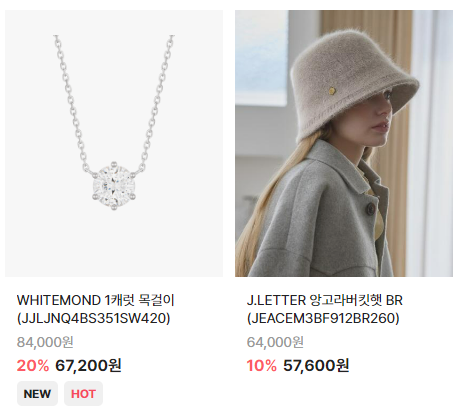Click the red HOT badge
466x411 pixels.
(83, 394)
